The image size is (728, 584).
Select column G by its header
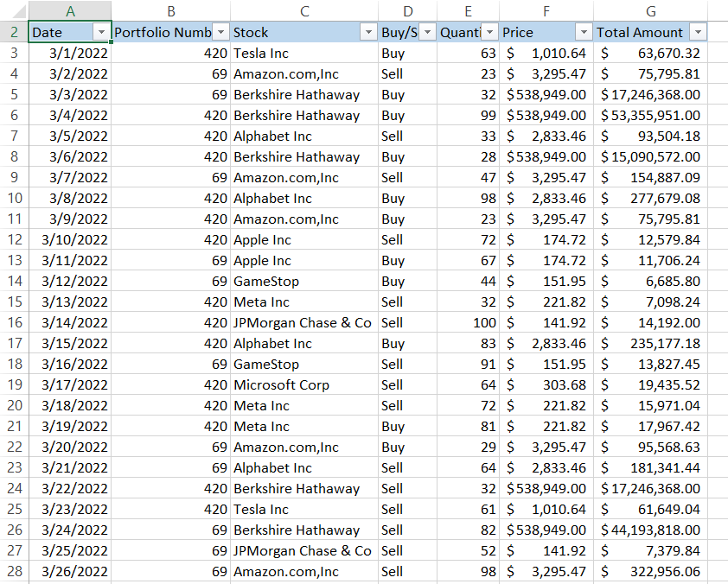[x=650, y=10]
